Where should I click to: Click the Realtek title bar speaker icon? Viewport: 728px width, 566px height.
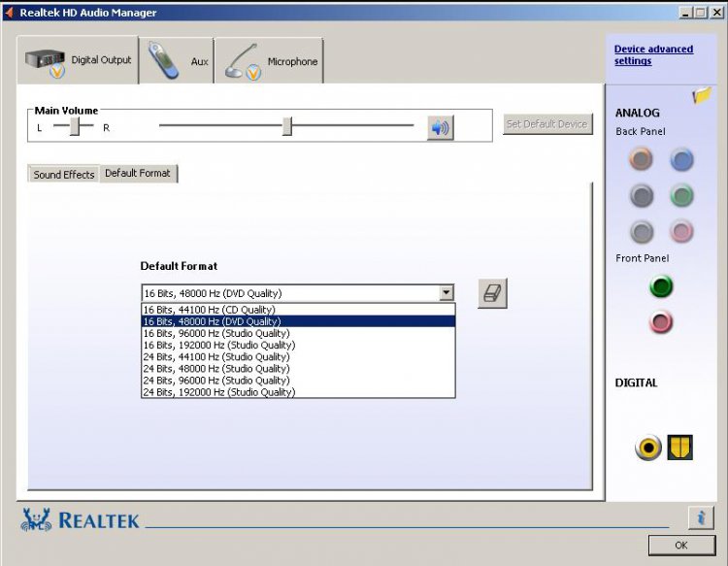coord(9,13)
